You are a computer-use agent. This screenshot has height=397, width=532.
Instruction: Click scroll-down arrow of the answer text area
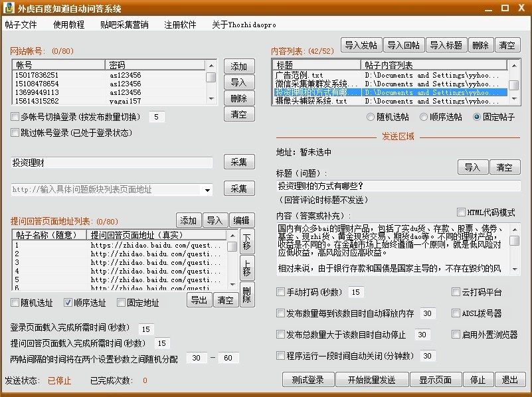[515, 270]
